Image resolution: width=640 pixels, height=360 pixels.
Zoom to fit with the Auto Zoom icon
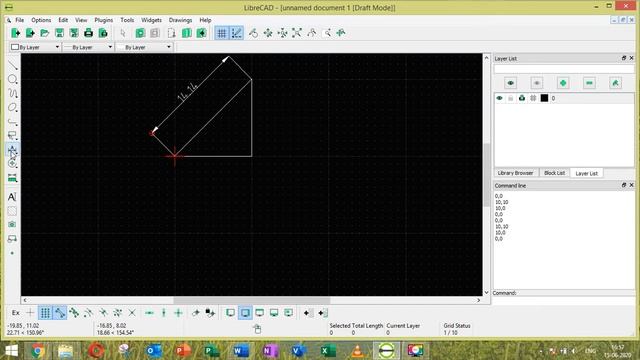coord(297,33)
